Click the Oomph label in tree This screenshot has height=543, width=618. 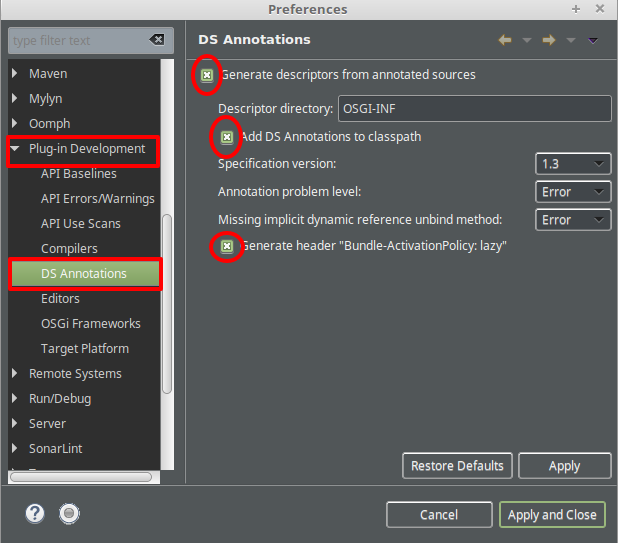50,124
